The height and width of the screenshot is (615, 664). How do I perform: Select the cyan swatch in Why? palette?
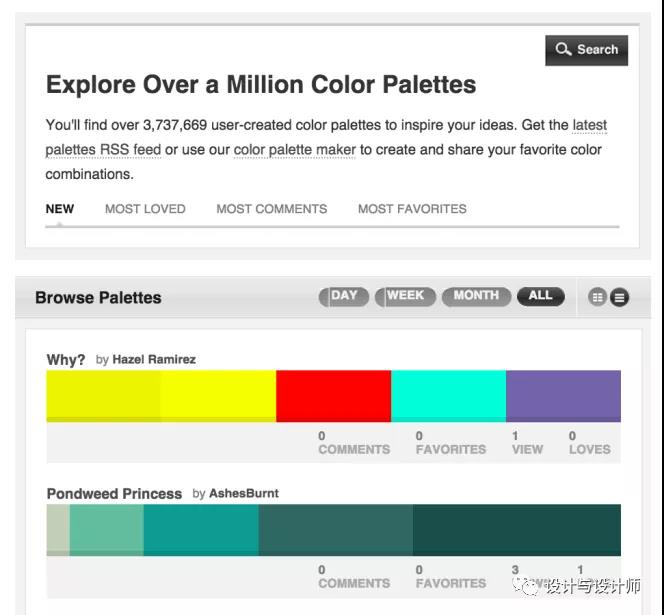[x=448, y=396]
